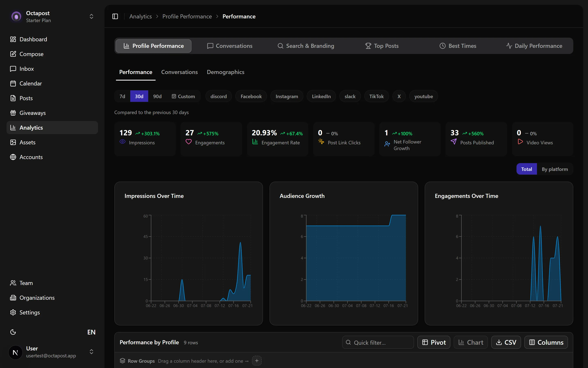The image size is (588, 368).
Task: Switch to Search & Branding tab
Action: tap(306, 46)
